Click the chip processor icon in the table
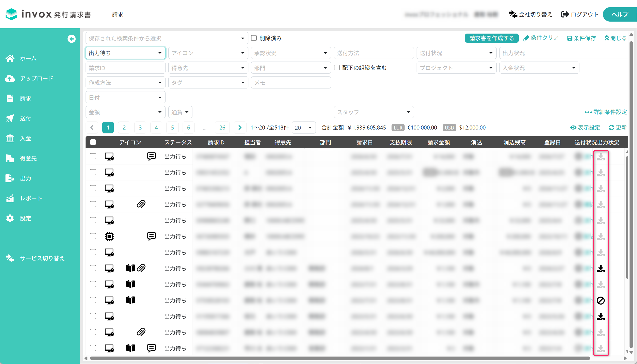 tap(109, 236)
